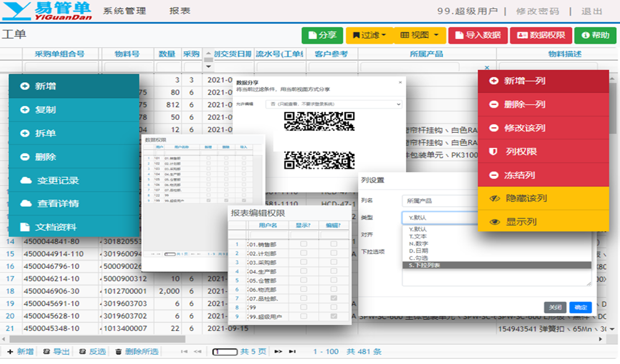Click the 分享 share button
This screenshot has height=364, width=620.
click(322, 35)
